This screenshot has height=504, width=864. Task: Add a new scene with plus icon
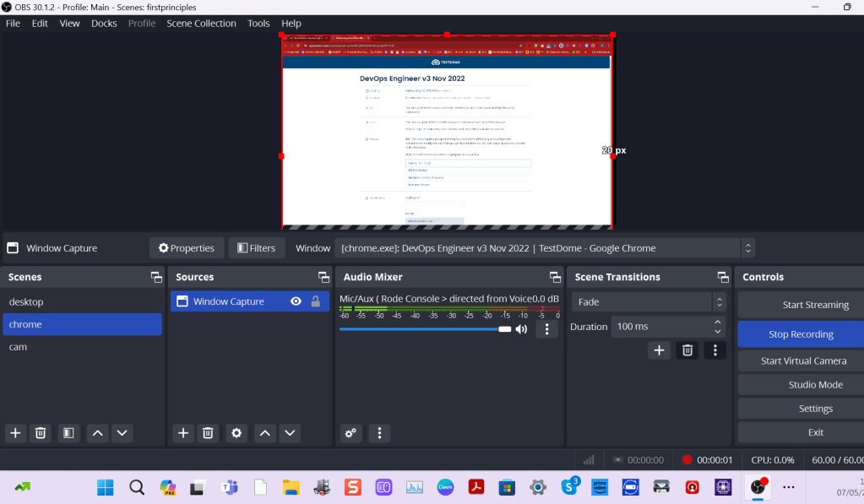point(15,433)
